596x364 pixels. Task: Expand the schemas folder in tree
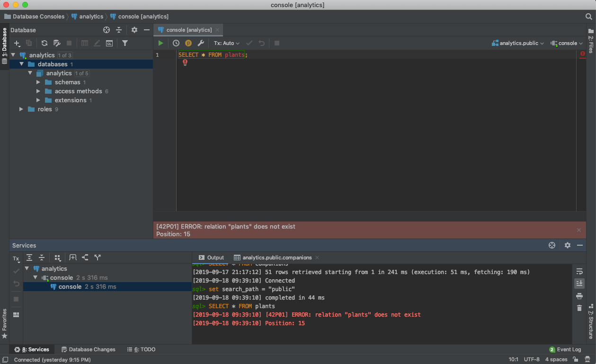pyautogui.click(x=39, y=82)
